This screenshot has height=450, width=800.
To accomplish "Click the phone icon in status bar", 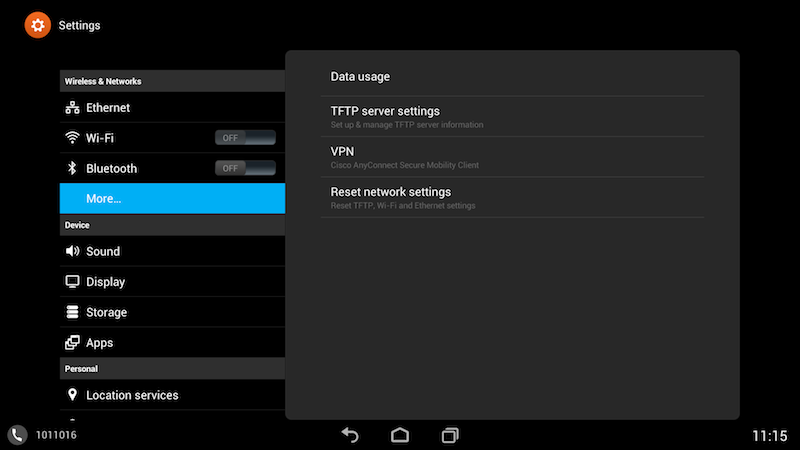I will pos(18,435).
